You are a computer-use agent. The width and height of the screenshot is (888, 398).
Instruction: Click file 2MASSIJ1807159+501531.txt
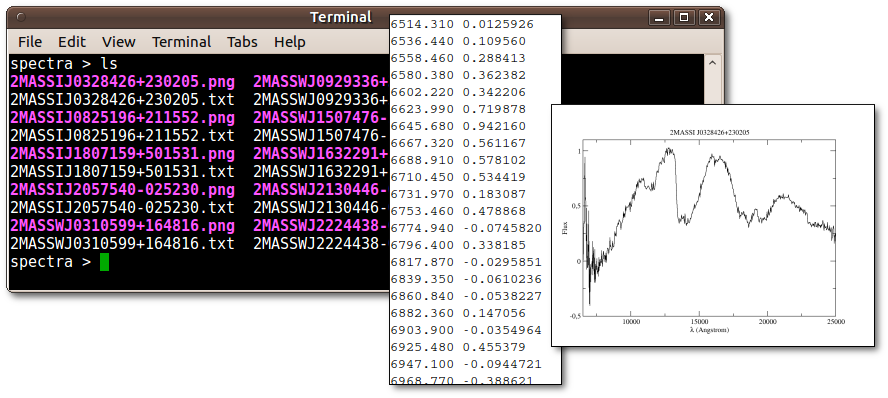tap(122, 172)
